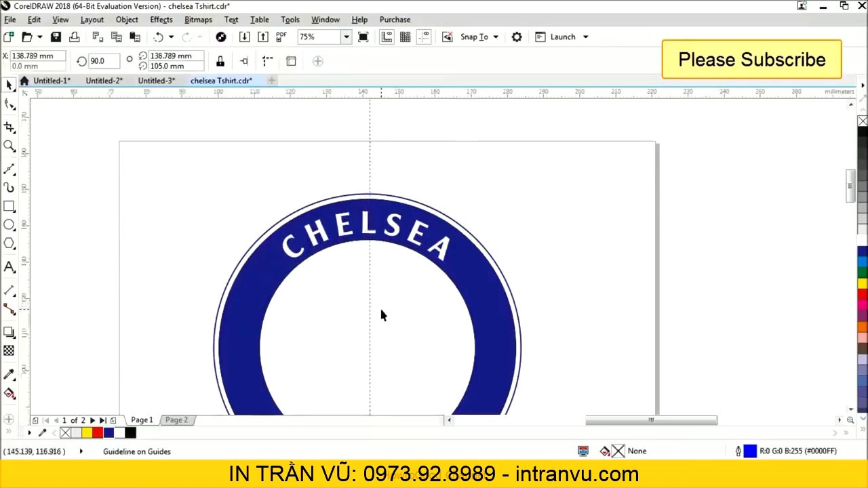Screen dimensions: 868x488
Task: Switch to Page 2 tab
Action: pyautogui.click(x=176, y=420)
